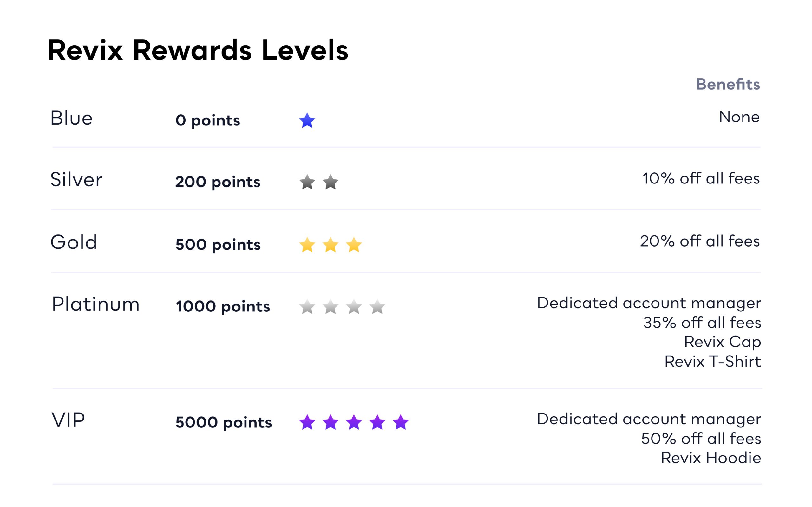Click the VIP level label
Viewport: 812px width, 507px height.
(68, 420)
